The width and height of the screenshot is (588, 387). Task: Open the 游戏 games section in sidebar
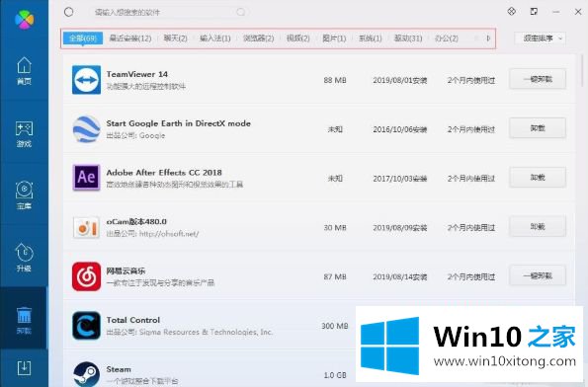coord(24,133)
